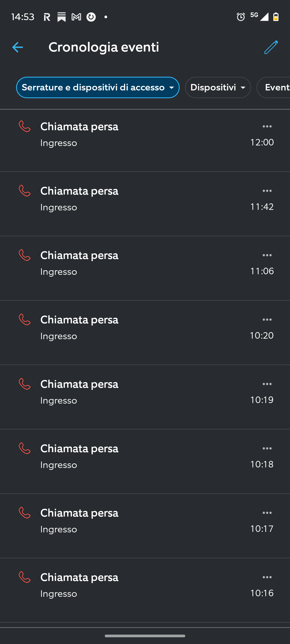Open options menu for 12:00 missed call

click(x=267, y=126)
